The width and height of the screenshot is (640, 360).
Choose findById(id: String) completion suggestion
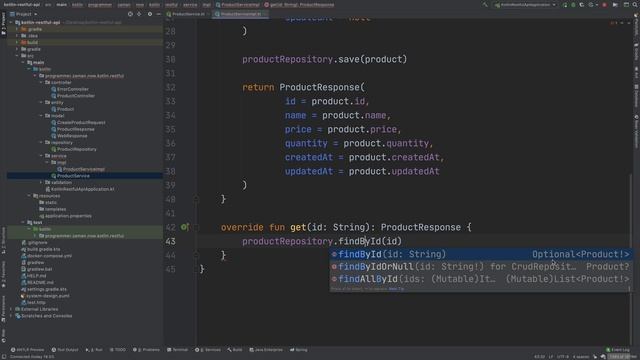480,254
